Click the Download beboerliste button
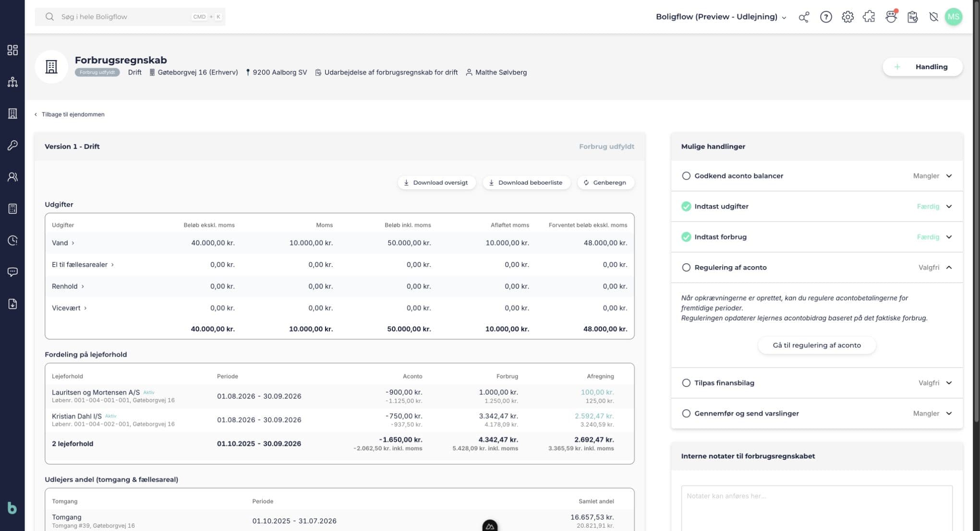The width and height of the screenshot is (980, 531). point(526,183)
